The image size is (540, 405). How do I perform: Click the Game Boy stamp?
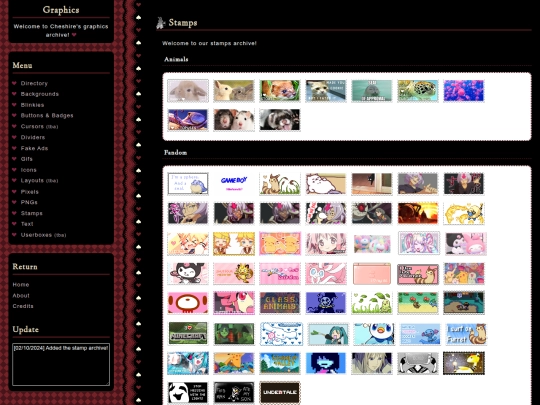click(234, 184)
